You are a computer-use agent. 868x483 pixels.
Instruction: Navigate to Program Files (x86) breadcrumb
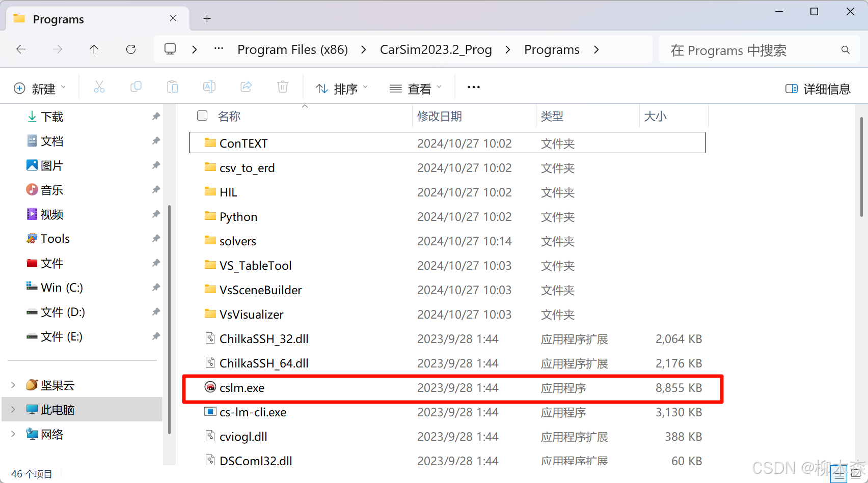click(293, 49)
